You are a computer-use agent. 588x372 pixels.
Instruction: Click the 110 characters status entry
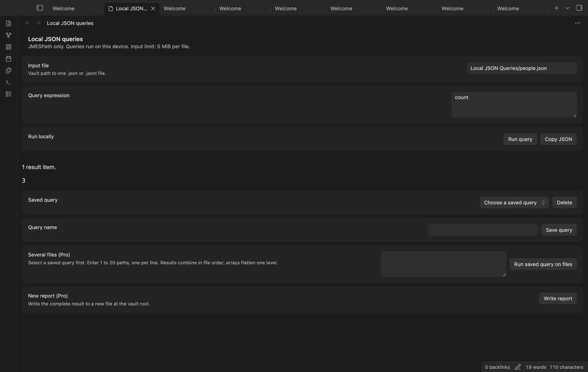coord(566,367)
